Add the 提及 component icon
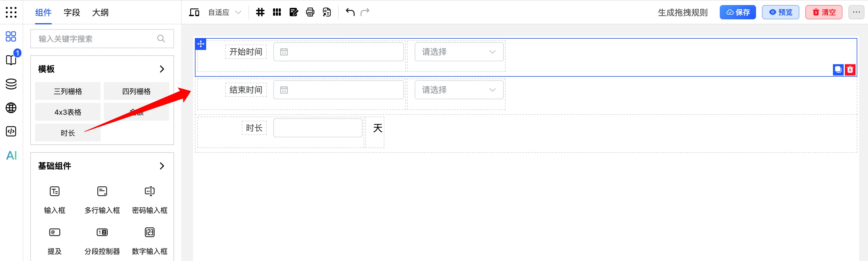The image size is (868, 261). pos(55,232)
